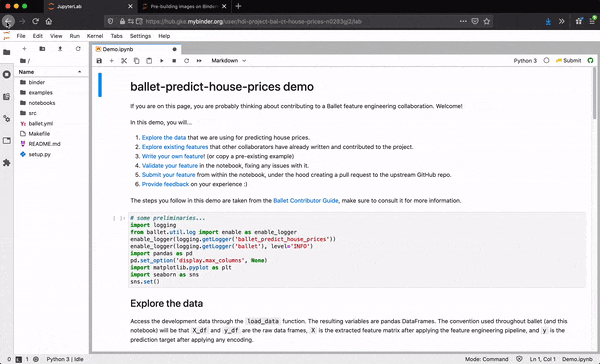Open the Tabs menu
Viewport: 600px width, 364px height.
click(x=117, y=36)
